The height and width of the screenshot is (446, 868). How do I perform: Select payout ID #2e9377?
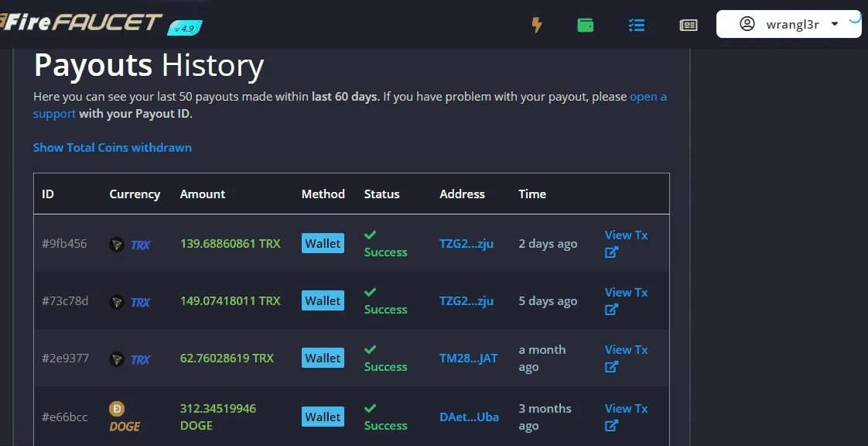click(x=65, y=358)
